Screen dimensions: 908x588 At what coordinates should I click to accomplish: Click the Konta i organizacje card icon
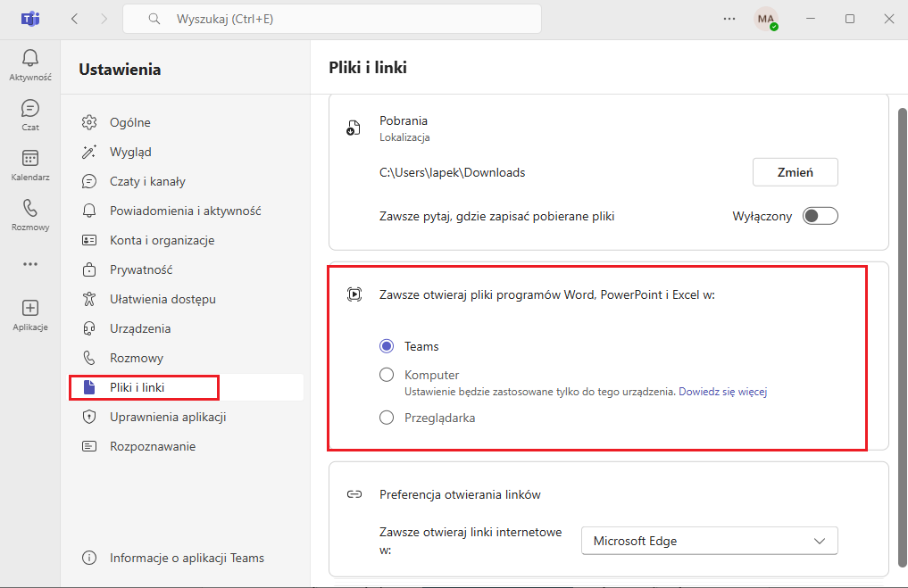tap(89, 240)
